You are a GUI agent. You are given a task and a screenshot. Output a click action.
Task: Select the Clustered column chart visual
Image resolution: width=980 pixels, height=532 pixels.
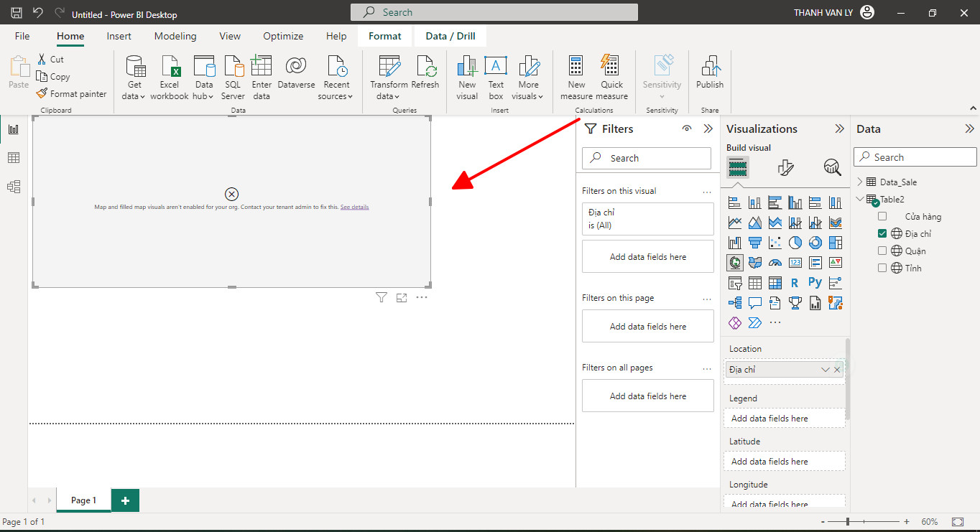click(x=795, y=202)
